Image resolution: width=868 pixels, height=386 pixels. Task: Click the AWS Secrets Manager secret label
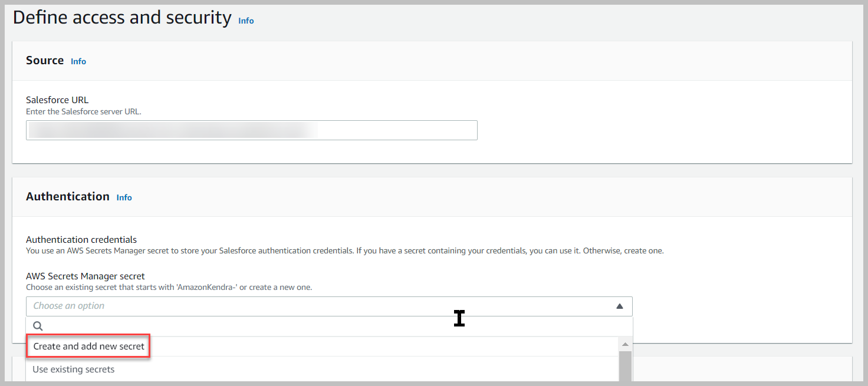[x=86, y=276]
